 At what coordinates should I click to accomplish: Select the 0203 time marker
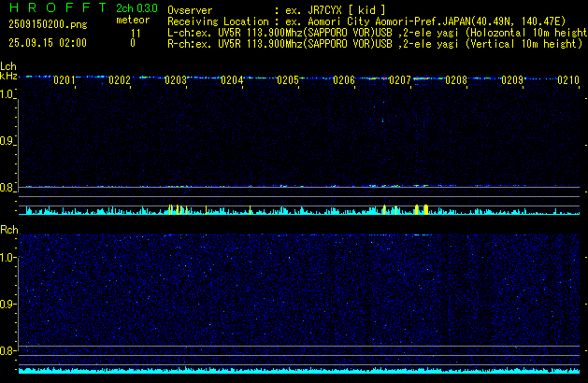(x=176, y=80)
